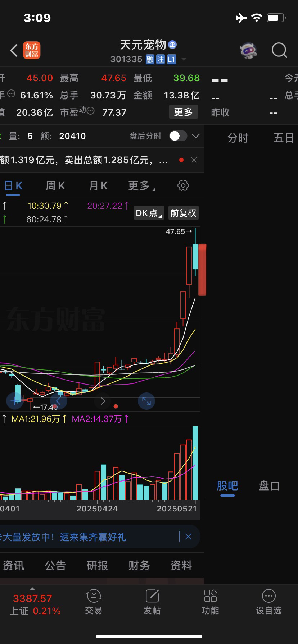
Task: Open the 公告 tab
Action: pyautogui.click(x=55, y=565)
